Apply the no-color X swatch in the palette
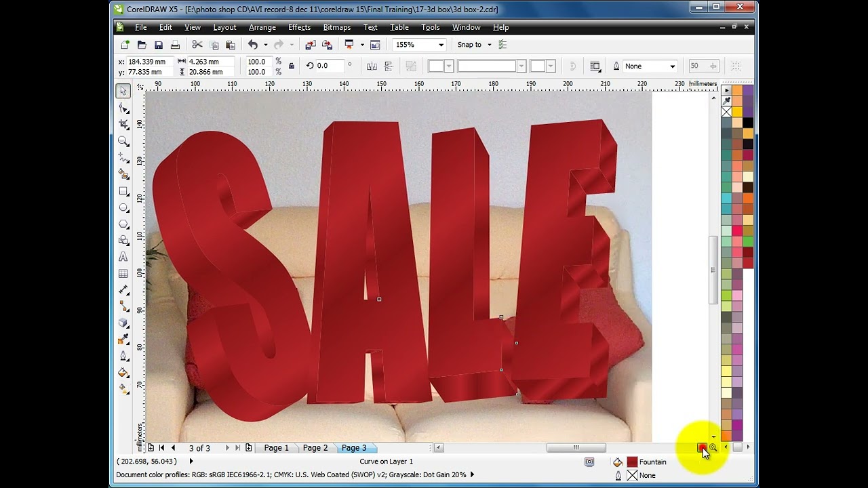 click(727, 112)
